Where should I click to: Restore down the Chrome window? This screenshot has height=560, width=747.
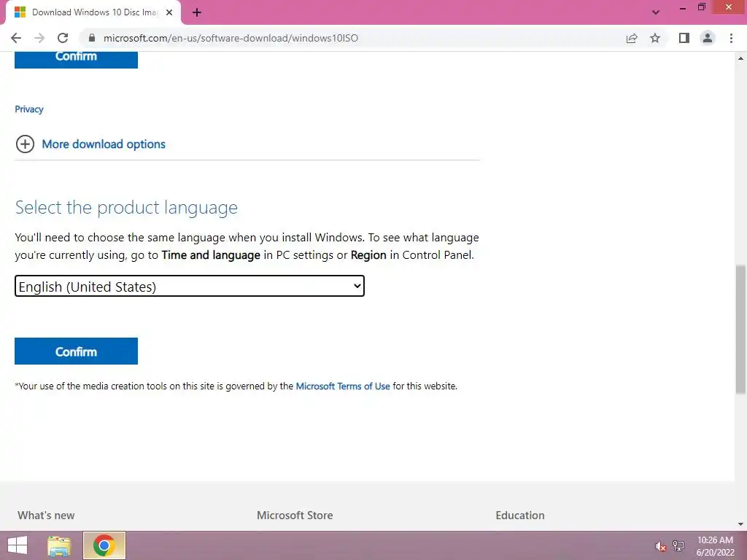701,7
